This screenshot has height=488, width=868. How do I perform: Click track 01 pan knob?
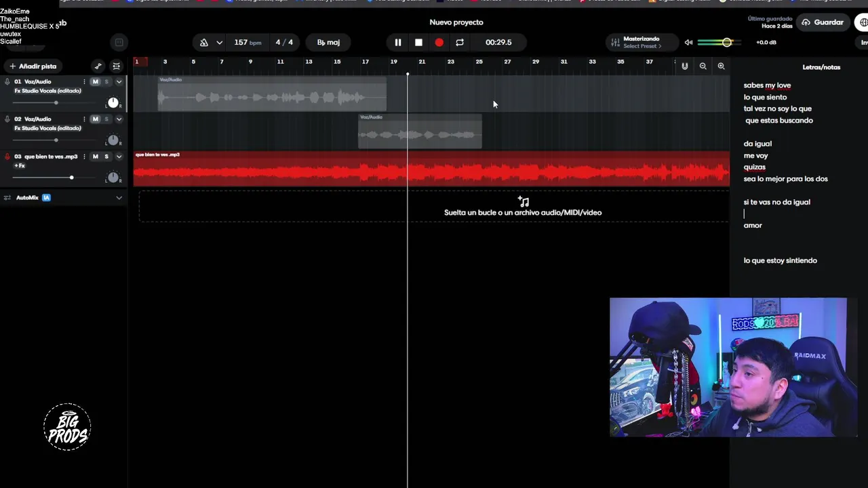[113, 103]
